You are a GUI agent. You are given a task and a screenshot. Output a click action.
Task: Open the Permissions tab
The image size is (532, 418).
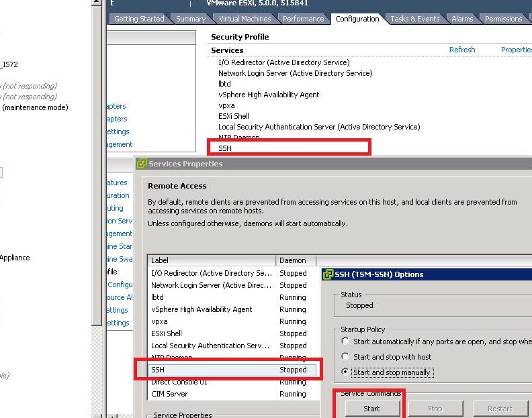coord(504,19)
